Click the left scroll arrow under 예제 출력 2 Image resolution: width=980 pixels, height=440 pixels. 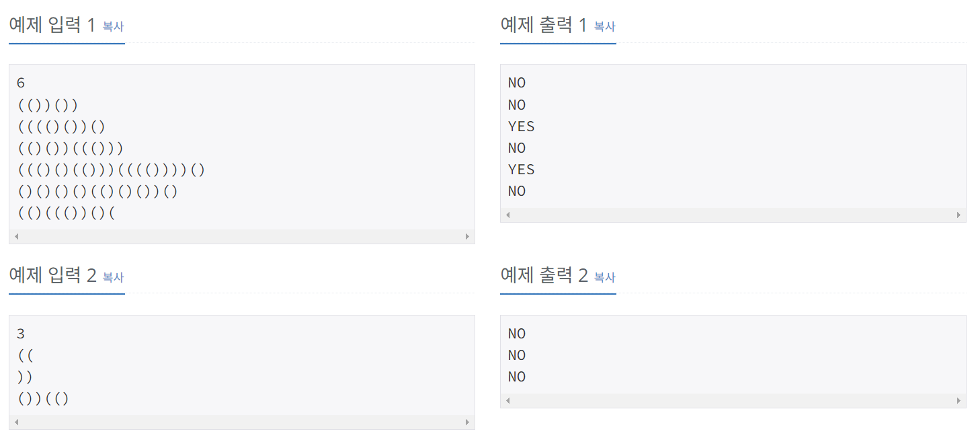coord(506,400)
